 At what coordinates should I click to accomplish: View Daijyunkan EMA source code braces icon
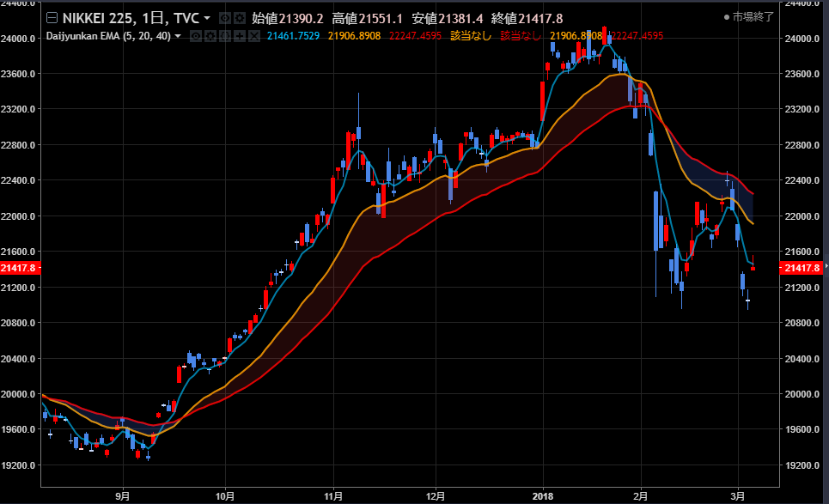point(225,36)
